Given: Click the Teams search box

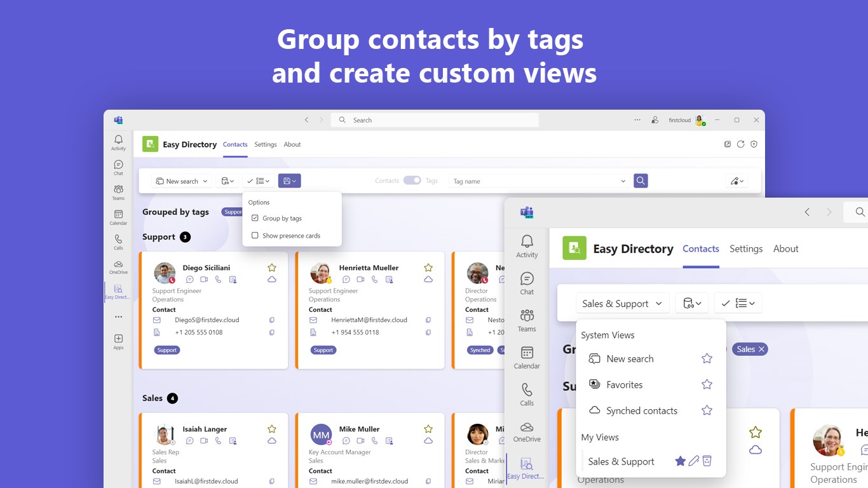Looking at the screenshot, I should pos(435,120).
